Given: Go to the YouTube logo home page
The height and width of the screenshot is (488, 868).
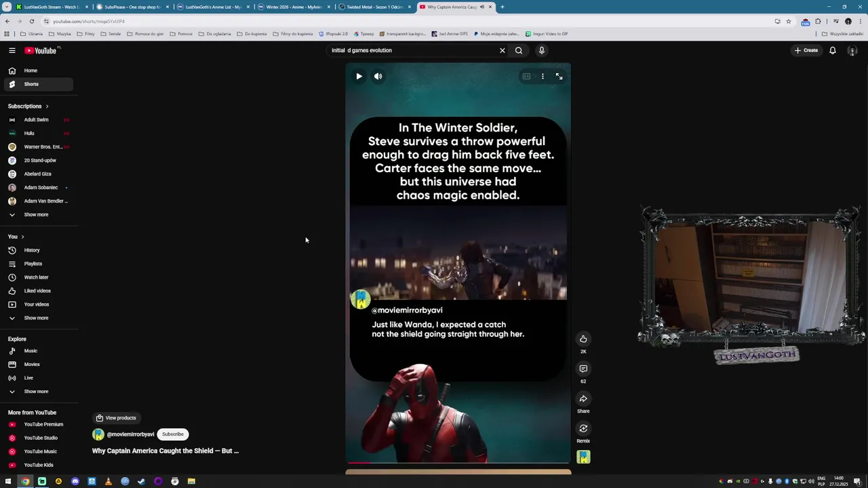Looking at the screenshot, I should [42, 50].
